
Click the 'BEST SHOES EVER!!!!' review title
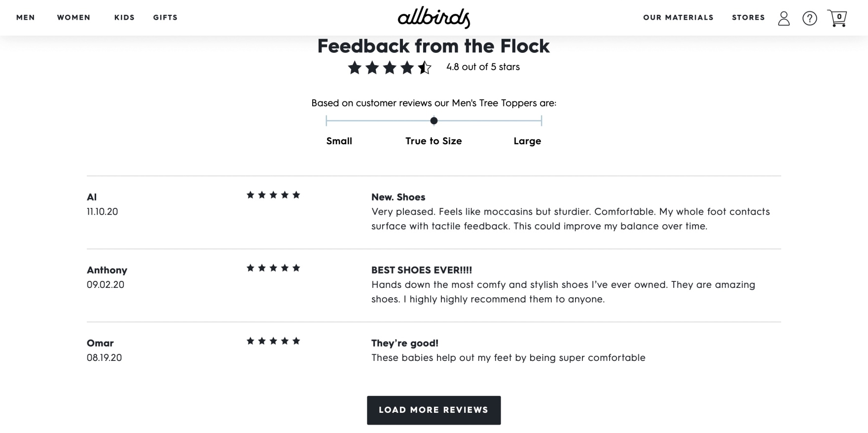pyautogui.click(x=422, y=270)
